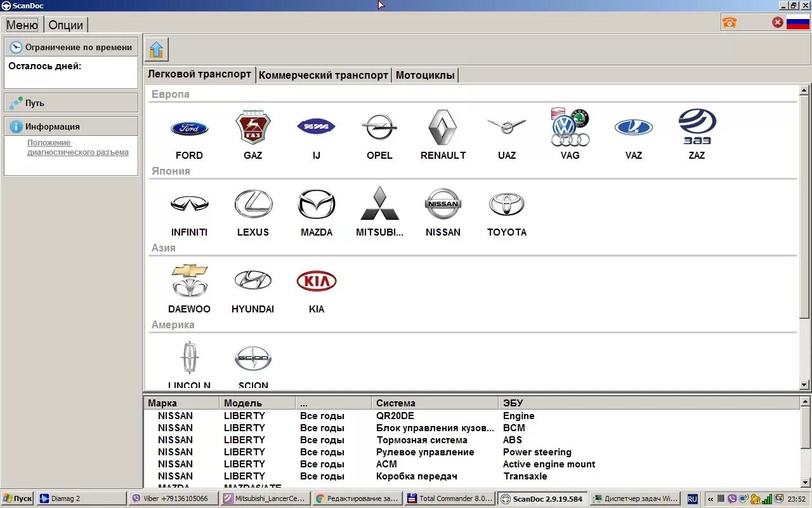
Task: Select the SCION brand logo
Action: click(252, 358)
